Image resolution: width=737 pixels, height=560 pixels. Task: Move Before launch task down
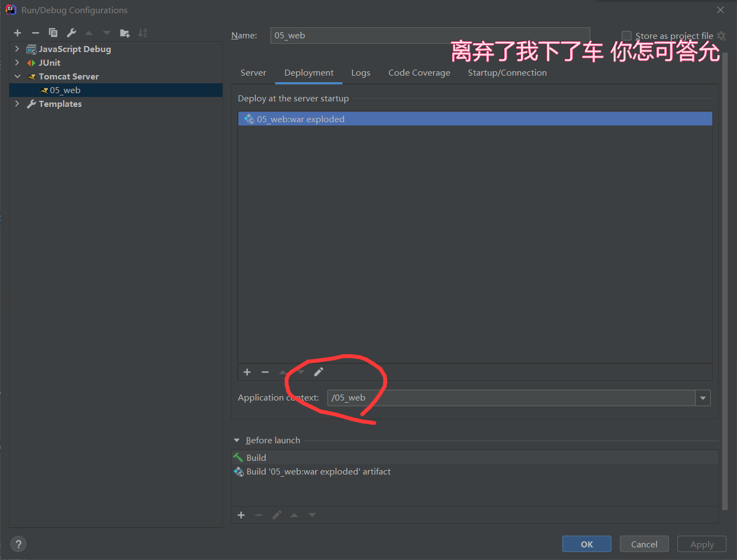coord(312,515)
